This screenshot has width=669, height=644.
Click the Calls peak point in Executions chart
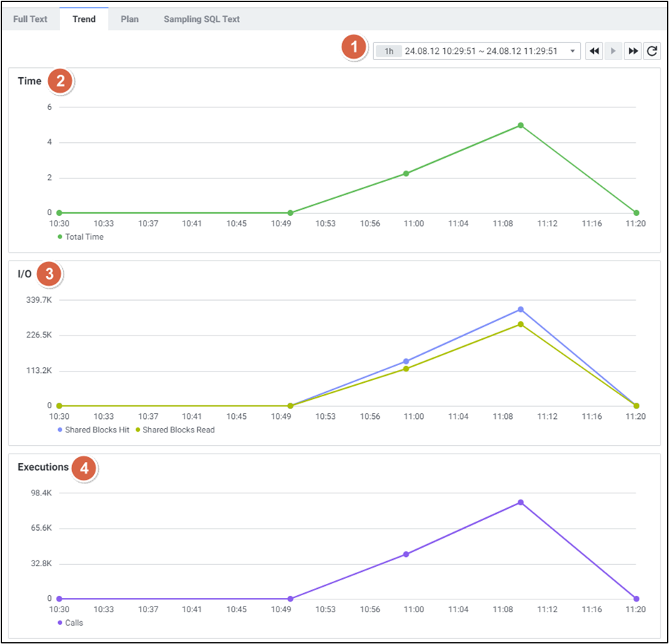(x=520, y=502)
